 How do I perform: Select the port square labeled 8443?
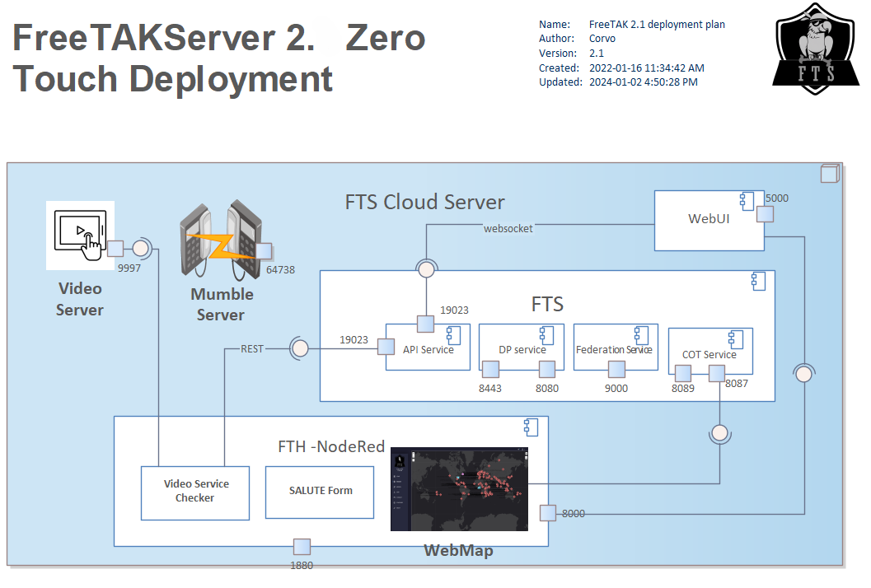[x=490, y=369]
